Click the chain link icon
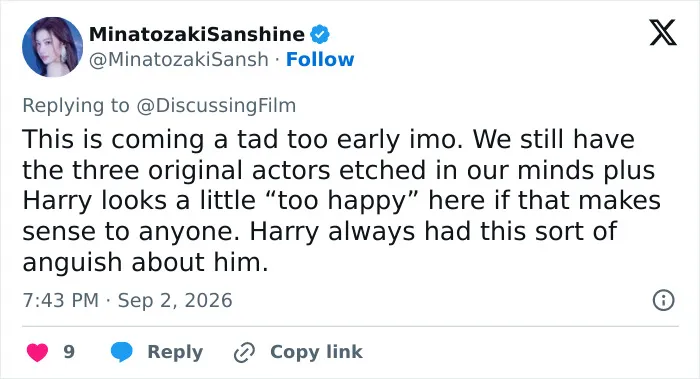 coord(244,352)
